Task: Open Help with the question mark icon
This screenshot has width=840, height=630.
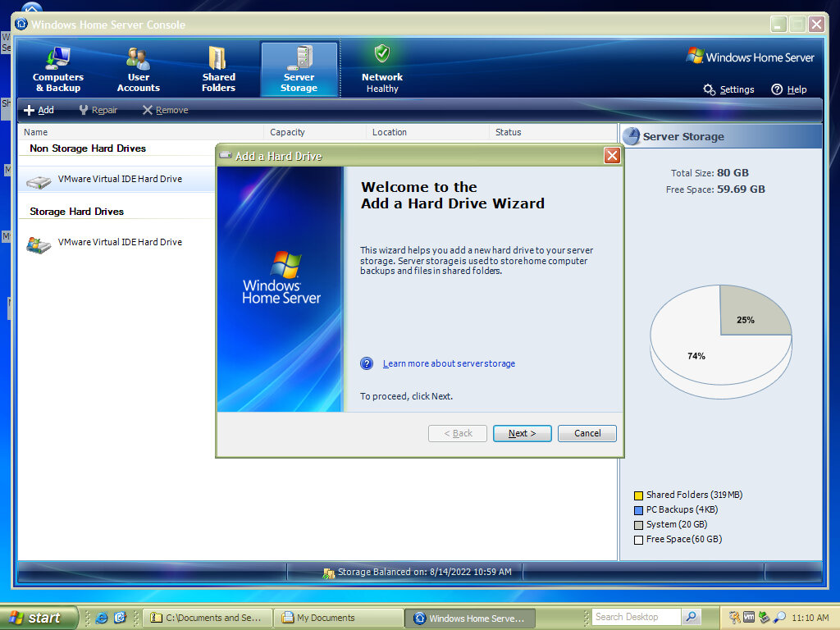Action: tap(777, 89)
